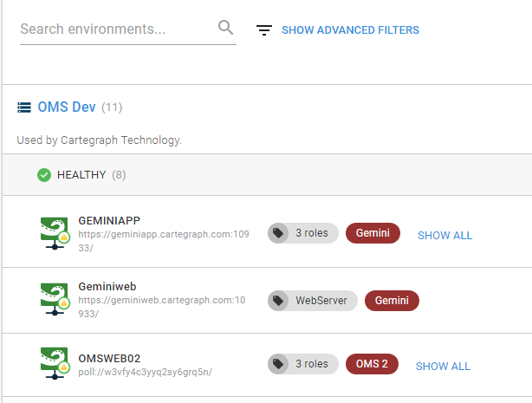
Task: Open the OMS Dev environment link
Action: pos(67,107)
